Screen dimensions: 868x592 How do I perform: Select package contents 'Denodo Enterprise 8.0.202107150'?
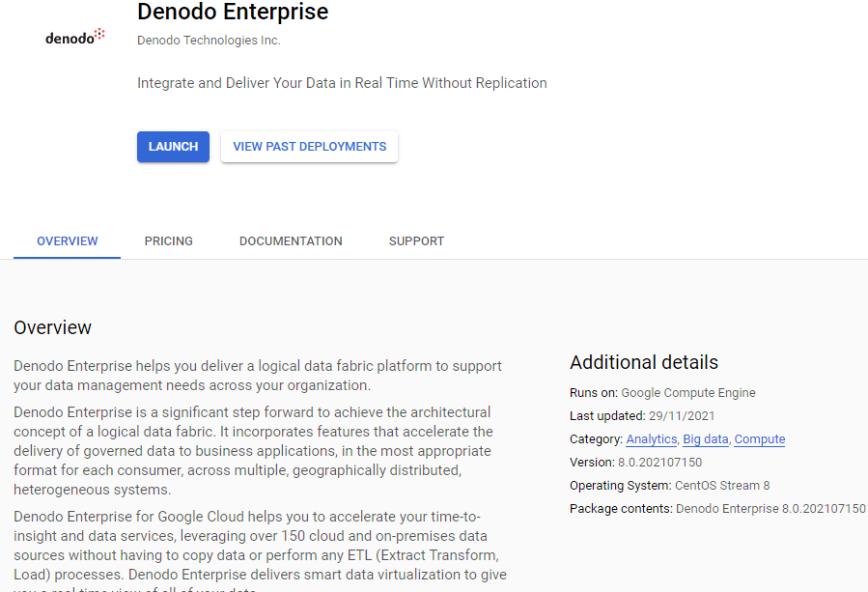770,509
